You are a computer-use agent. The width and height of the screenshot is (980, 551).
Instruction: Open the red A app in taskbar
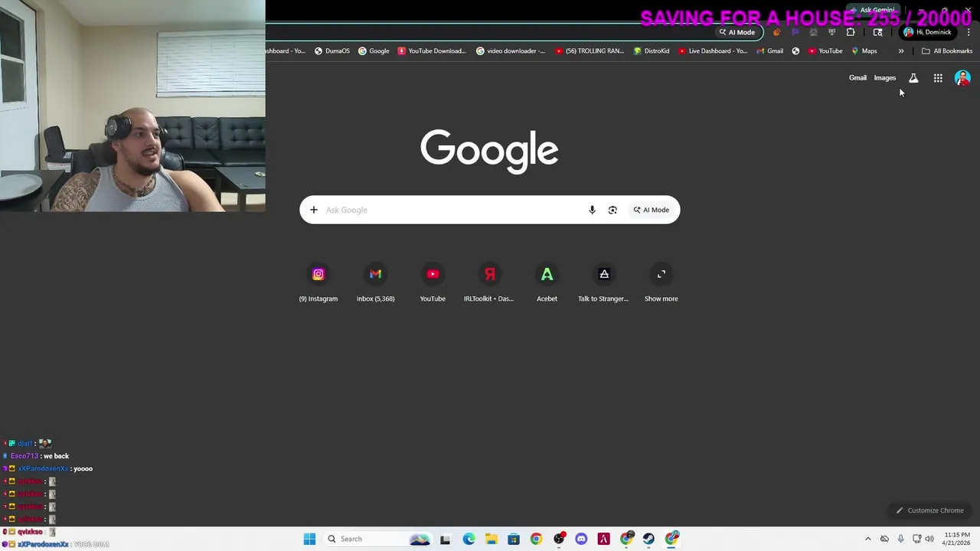pos(603,539)
